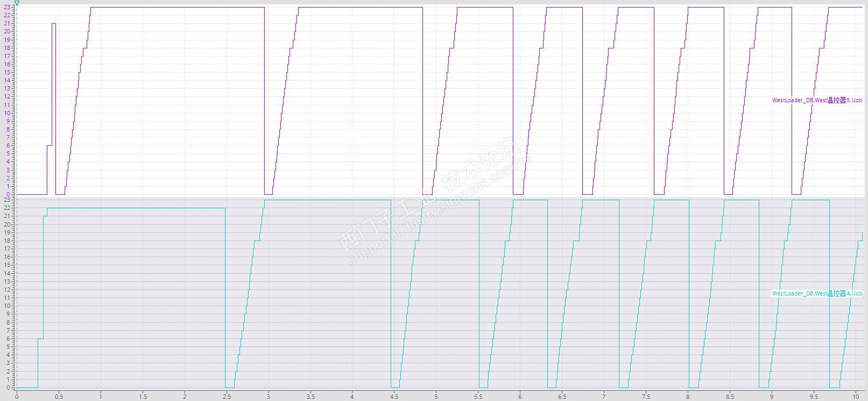Click the purple West温控器5.iJob signal label

click(817, 100)
